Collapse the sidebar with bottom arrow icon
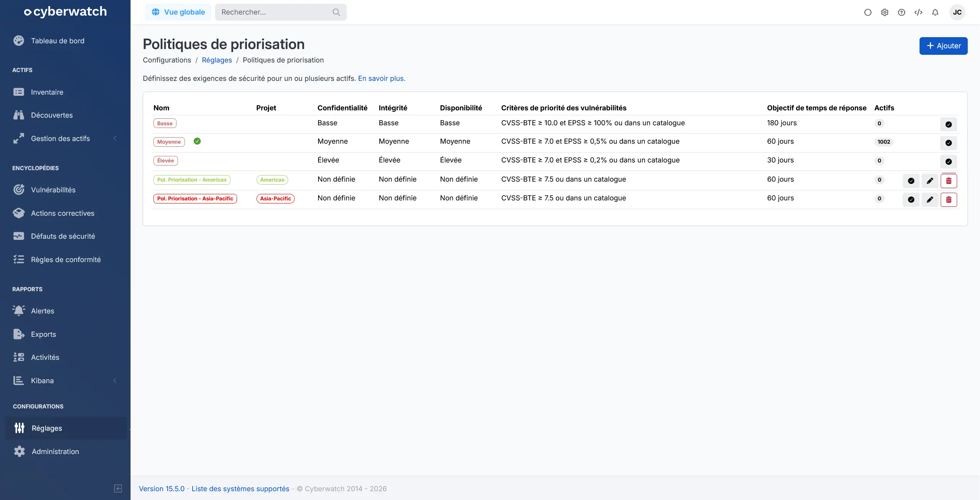Viewport: 980px width, 500px height. click(118, 489)
